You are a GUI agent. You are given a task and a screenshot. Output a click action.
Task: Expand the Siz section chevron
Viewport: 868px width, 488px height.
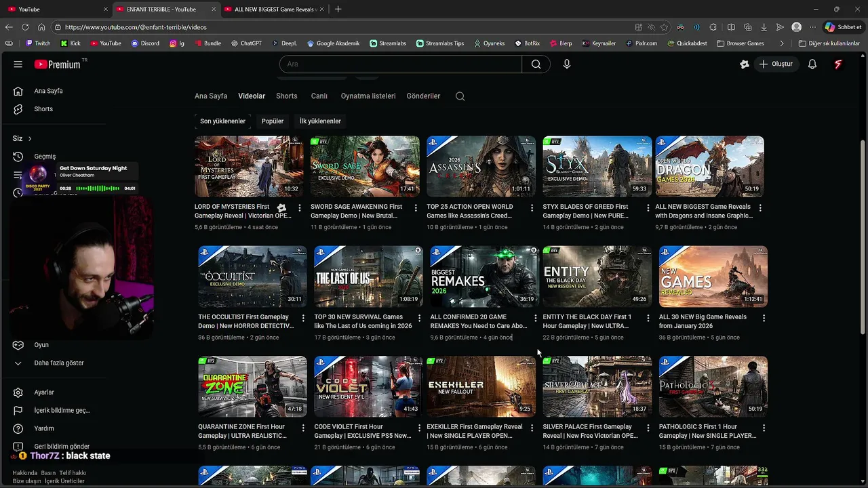pyautogui.click(x=30, y=139)
